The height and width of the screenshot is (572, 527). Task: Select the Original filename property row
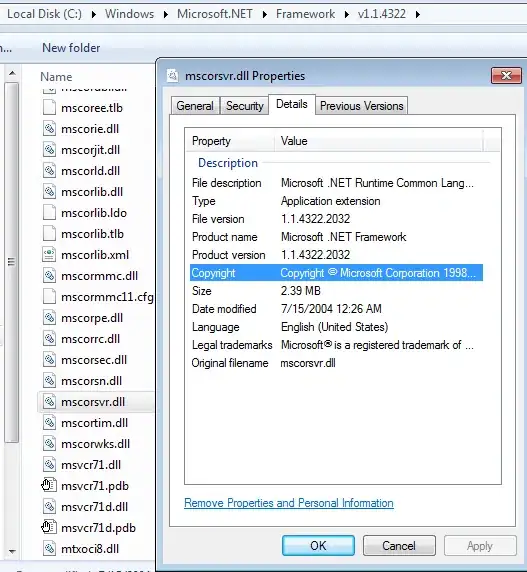[336, 363]
